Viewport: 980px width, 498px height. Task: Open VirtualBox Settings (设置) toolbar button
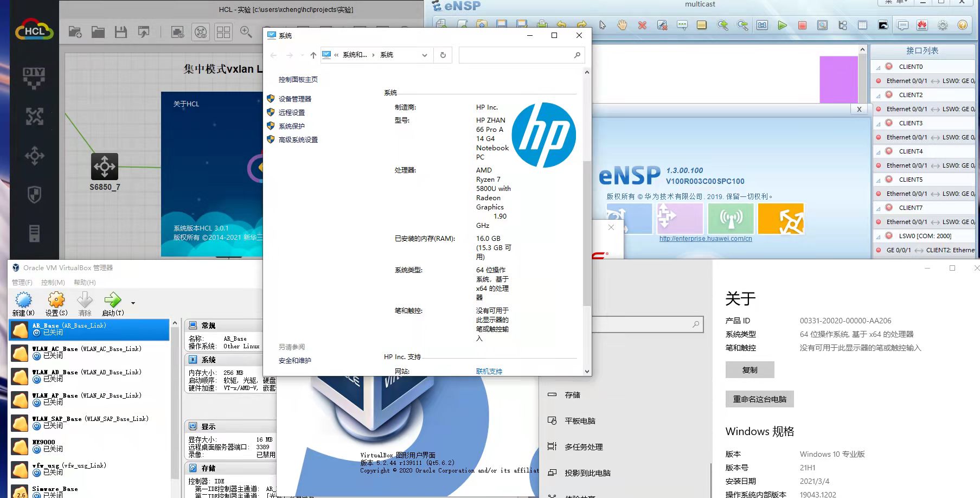(56, 304)
